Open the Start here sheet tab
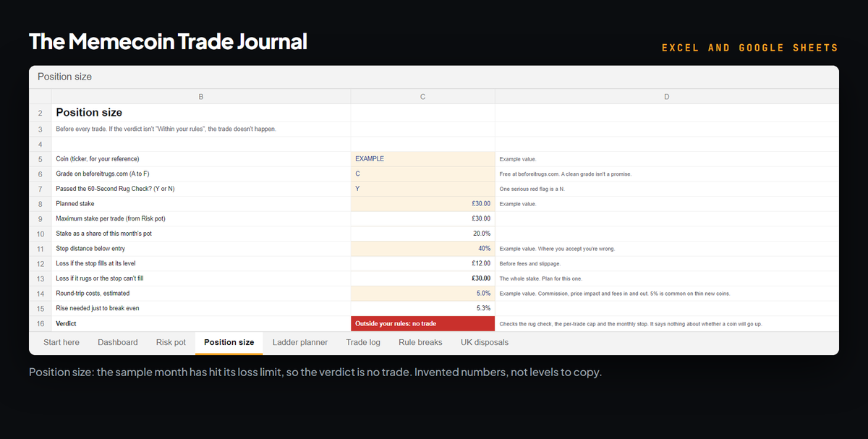 [61, 342]
